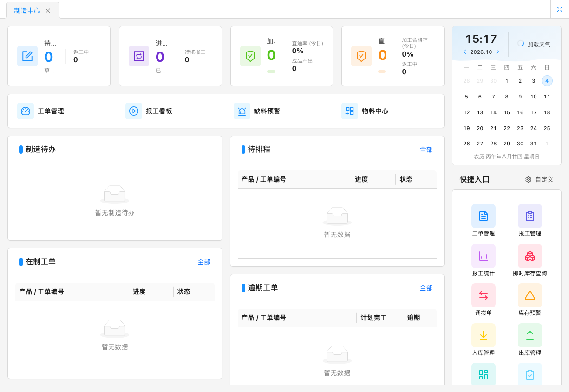
Task: Select October 22 in the calendar
Action: pyautogui.click(x=507, y=128)
